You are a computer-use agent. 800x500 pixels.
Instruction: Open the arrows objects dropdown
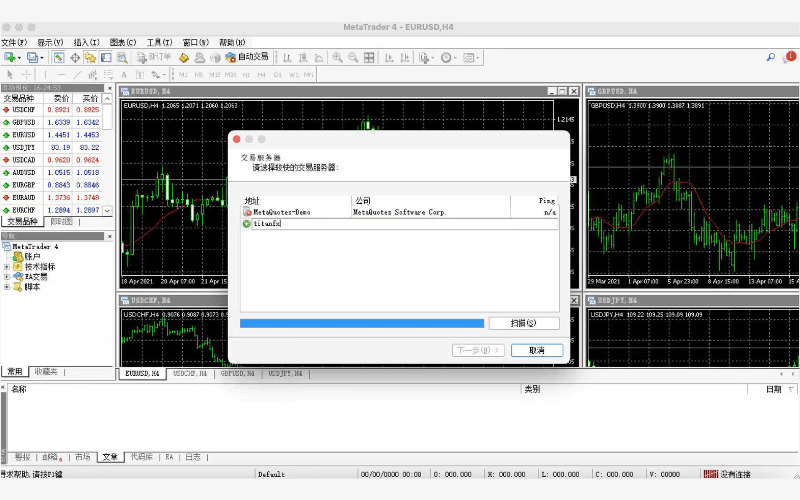pyautogui.click(x=157, y=74)
